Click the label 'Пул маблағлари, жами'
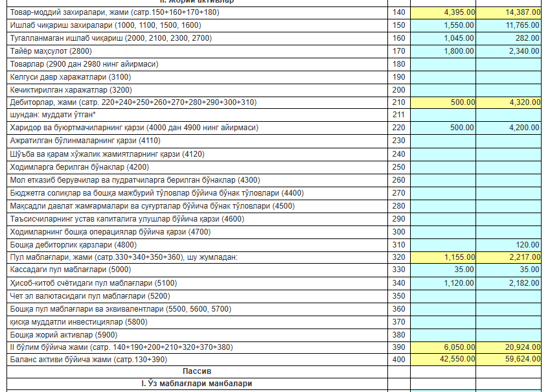Viewport: 550px width, 392px height. (51, 257)
